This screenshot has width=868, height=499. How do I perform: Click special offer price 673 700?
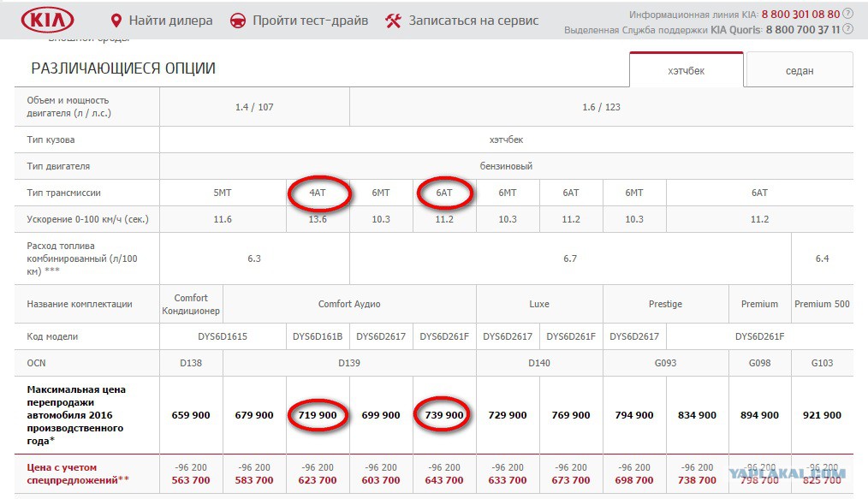[x=571, y=480]
